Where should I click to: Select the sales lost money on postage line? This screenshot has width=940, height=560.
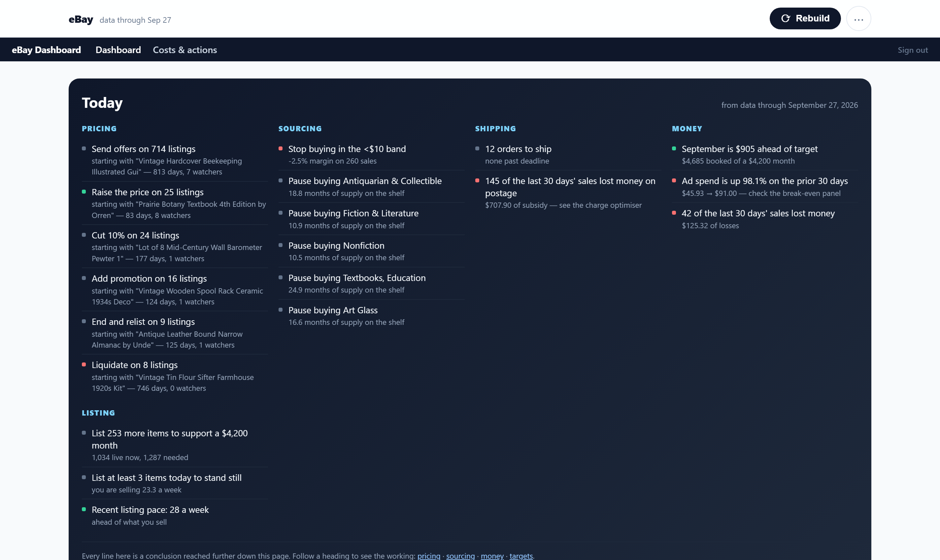pos(570,187)
